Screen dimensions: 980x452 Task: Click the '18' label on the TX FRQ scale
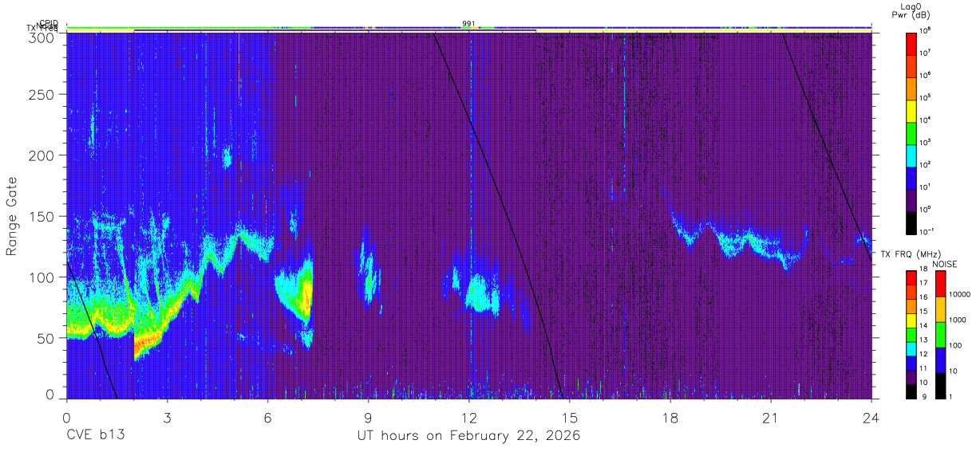tap(923, 270)
